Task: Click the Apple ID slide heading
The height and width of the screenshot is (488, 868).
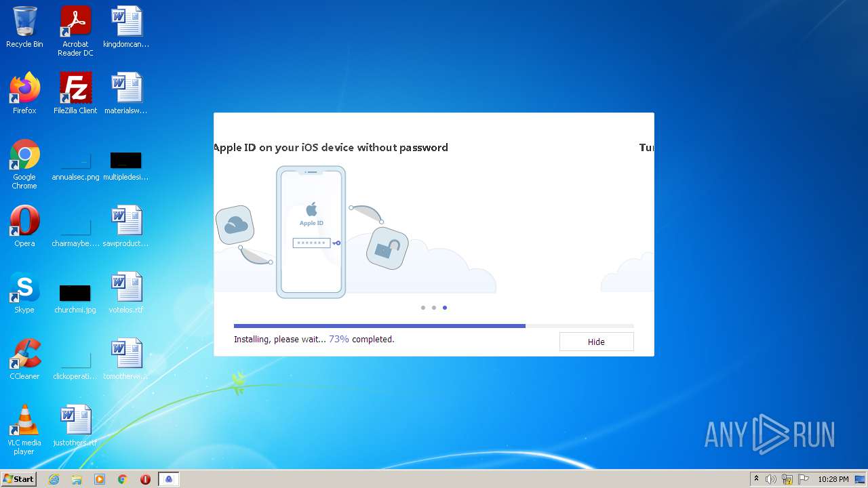Action: pos(331,147)
